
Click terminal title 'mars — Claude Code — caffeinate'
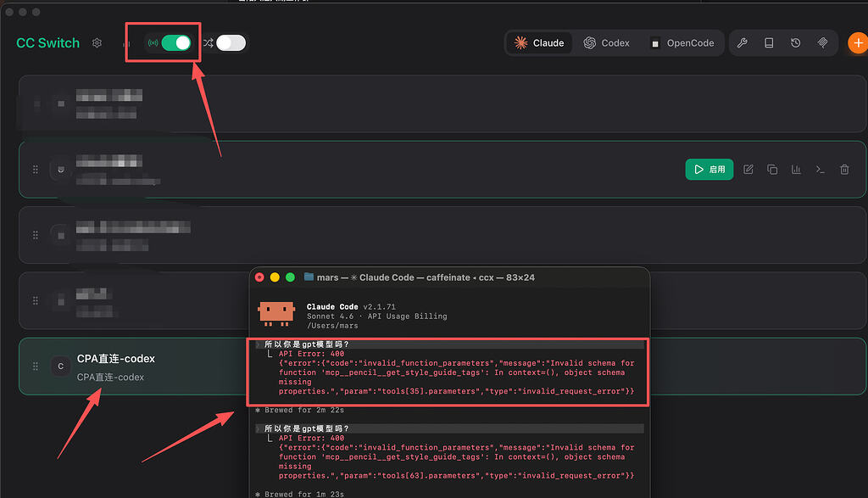(x=426, y=277)
